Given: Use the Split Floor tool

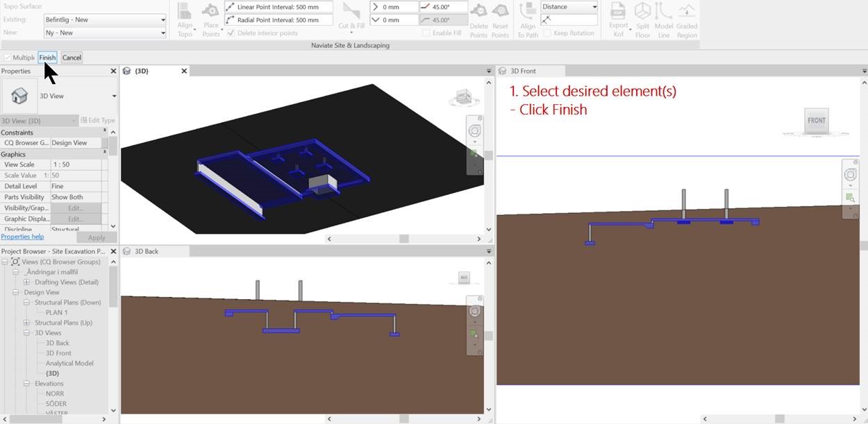Looking at the screenshot, I should 642,17.
